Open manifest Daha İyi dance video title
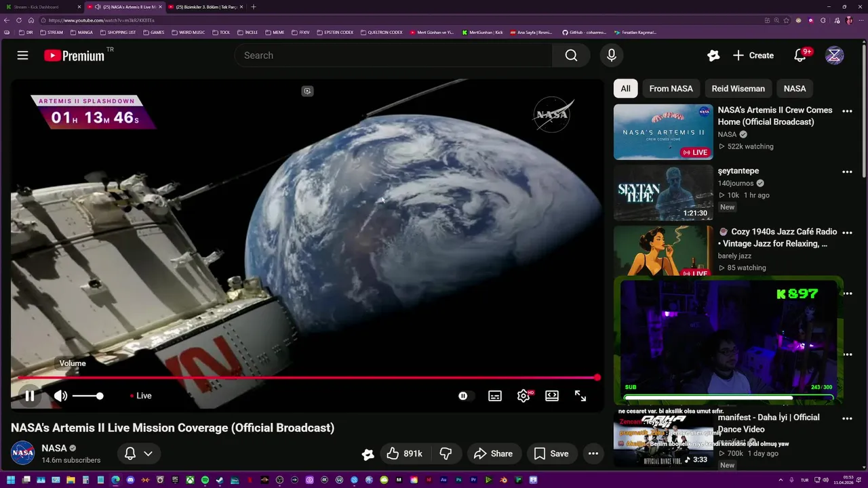 pos(769,423)
